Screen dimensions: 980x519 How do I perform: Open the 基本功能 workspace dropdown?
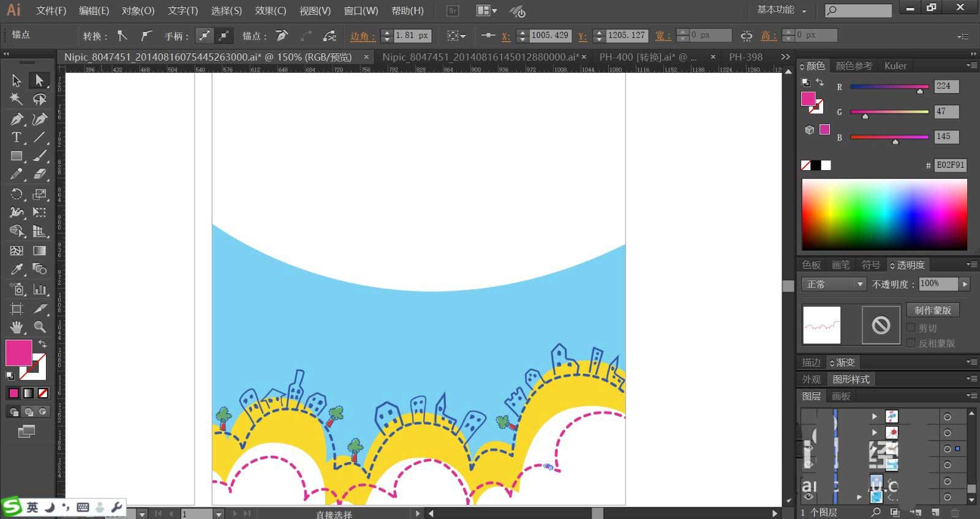(x=782, y=10)
